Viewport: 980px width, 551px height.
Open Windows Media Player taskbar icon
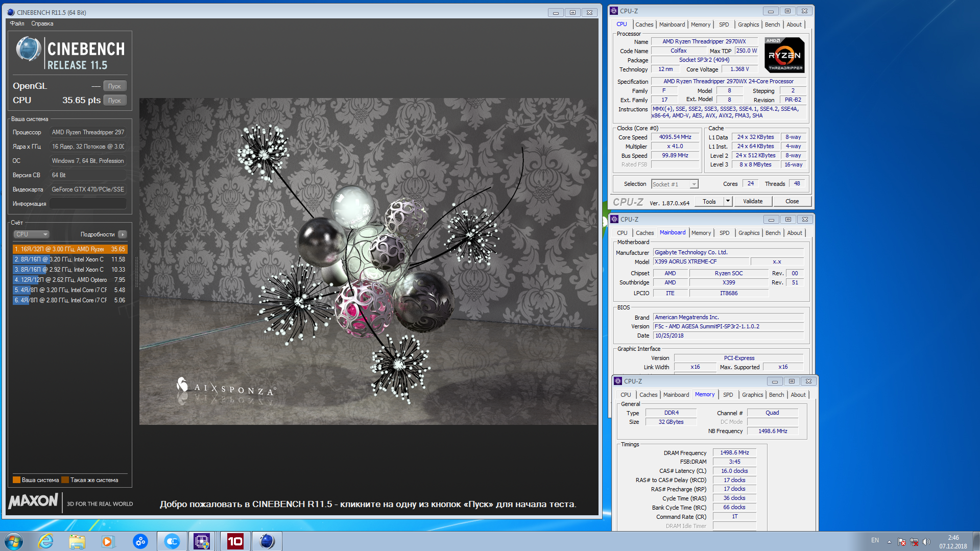(108, 541)
